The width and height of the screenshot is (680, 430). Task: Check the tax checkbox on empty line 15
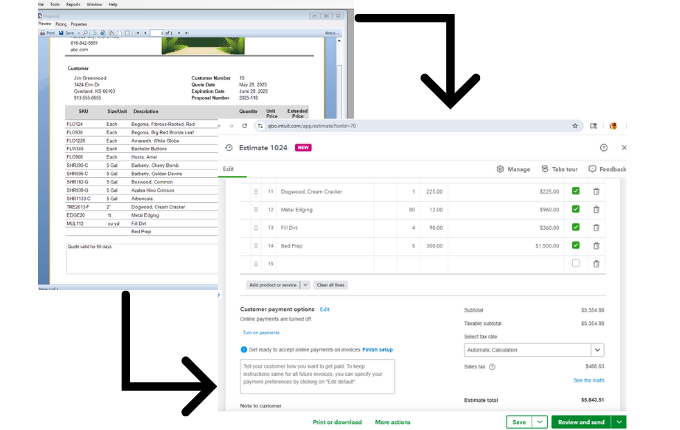(575, 263)
